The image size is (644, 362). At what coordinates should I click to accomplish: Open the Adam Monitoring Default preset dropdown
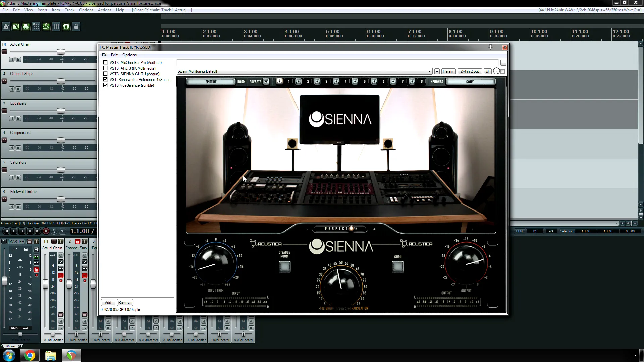pos(305,71)
